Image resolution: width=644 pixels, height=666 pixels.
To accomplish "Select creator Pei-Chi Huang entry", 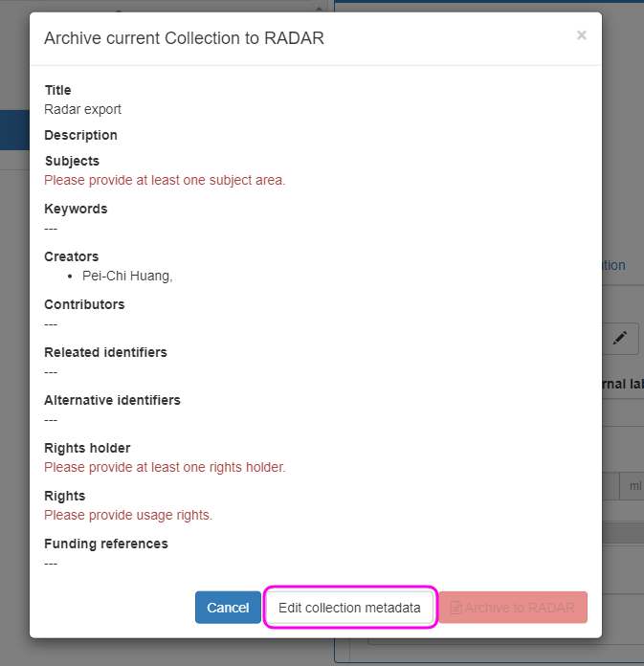I will click(x=127, y=276).
